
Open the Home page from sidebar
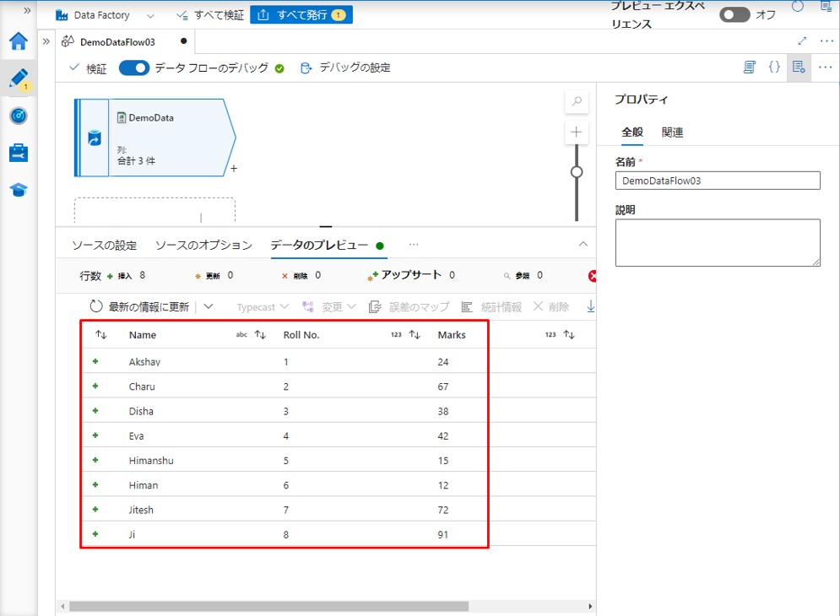[19, 42]
